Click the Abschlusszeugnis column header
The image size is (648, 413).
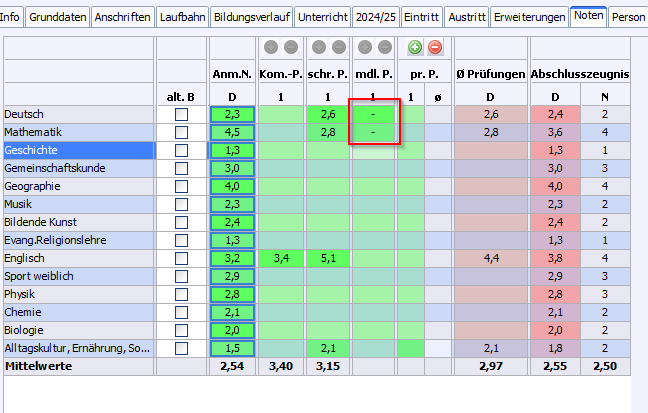point(580,74)
